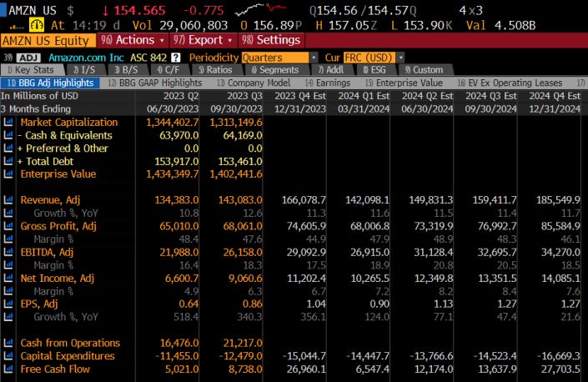Screen dimensions: 588x382
Task: Select the 2023 Q2 column header
Action: (181, 96)
